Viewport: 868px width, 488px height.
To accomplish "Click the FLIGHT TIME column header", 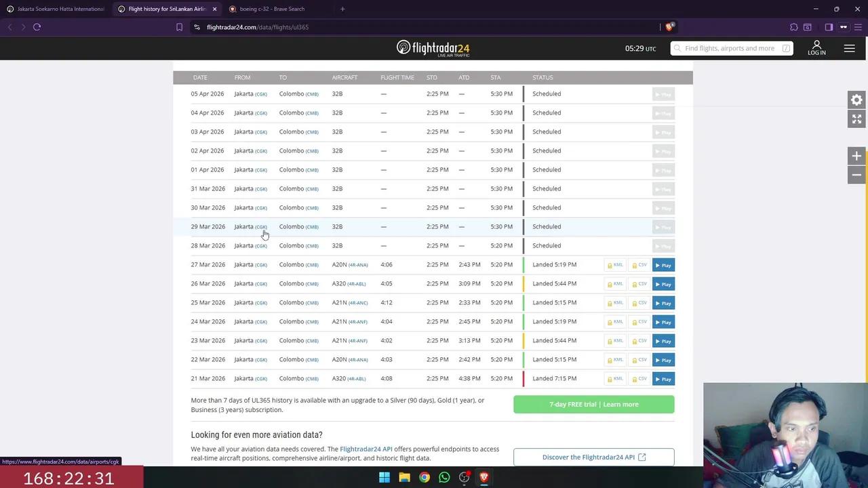I will pyautogui.click(x=397, y=77).
